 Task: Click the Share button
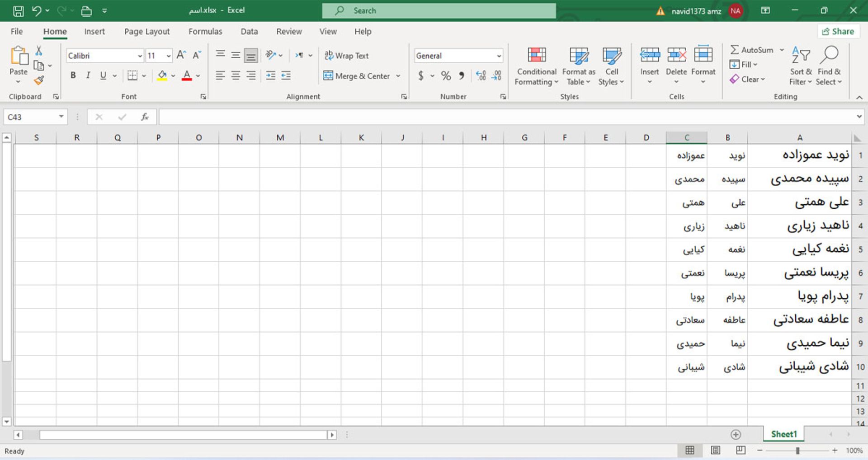pyautogui.click(x=838, y=32)
